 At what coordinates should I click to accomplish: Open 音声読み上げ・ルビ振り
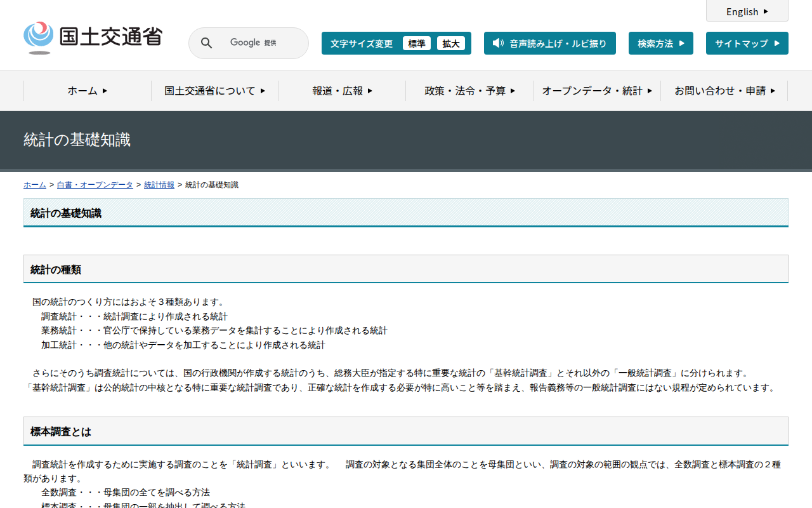coord(550,43)
